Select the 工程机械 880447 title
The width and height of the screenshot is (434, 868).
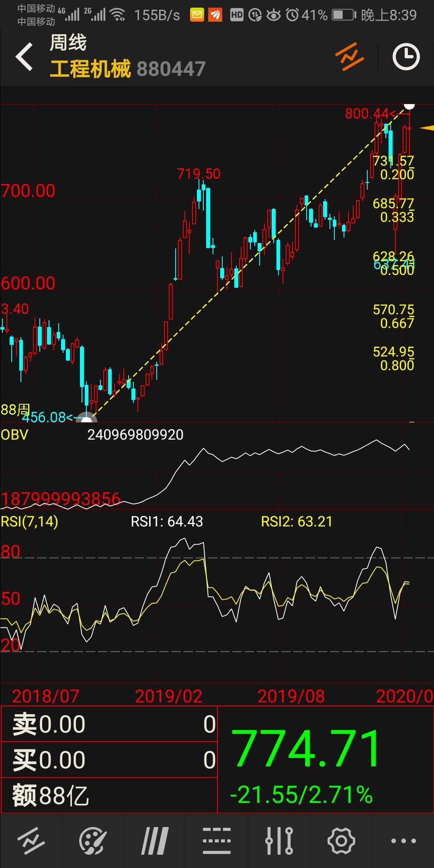(128, 68)
